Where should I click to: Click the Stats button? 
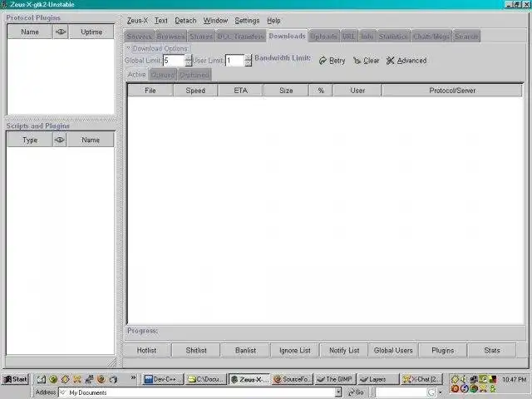point(492,350)
